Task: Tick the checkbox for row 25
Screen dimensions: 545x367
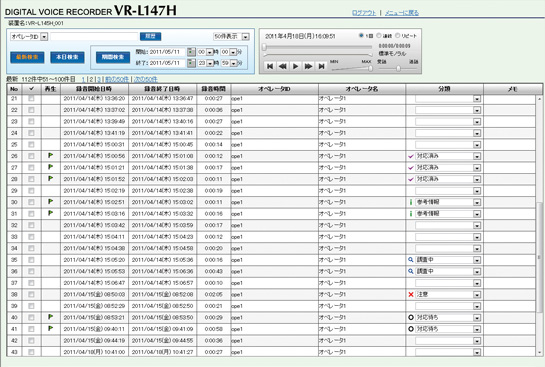Action: [31, 144]
